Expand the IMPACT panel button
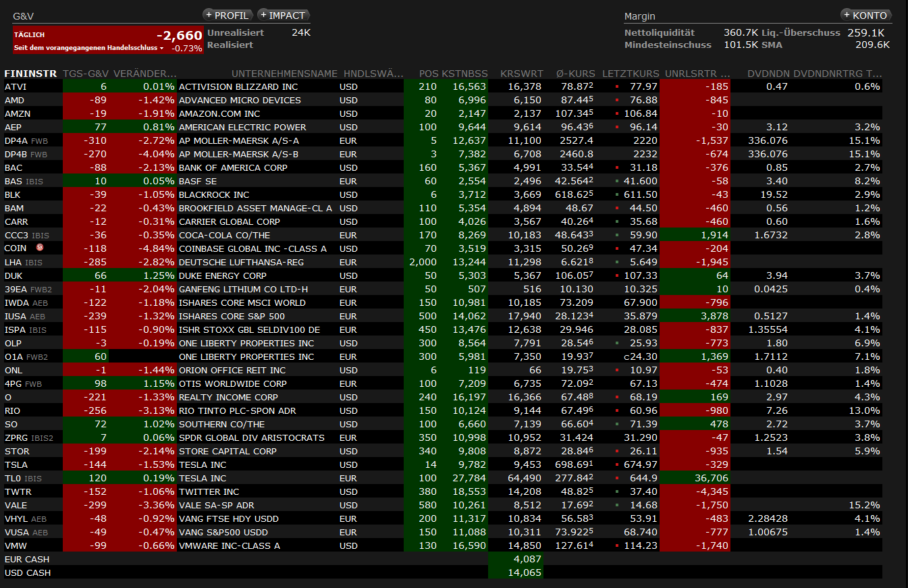The image size is (908, 588). coord(282,15)
